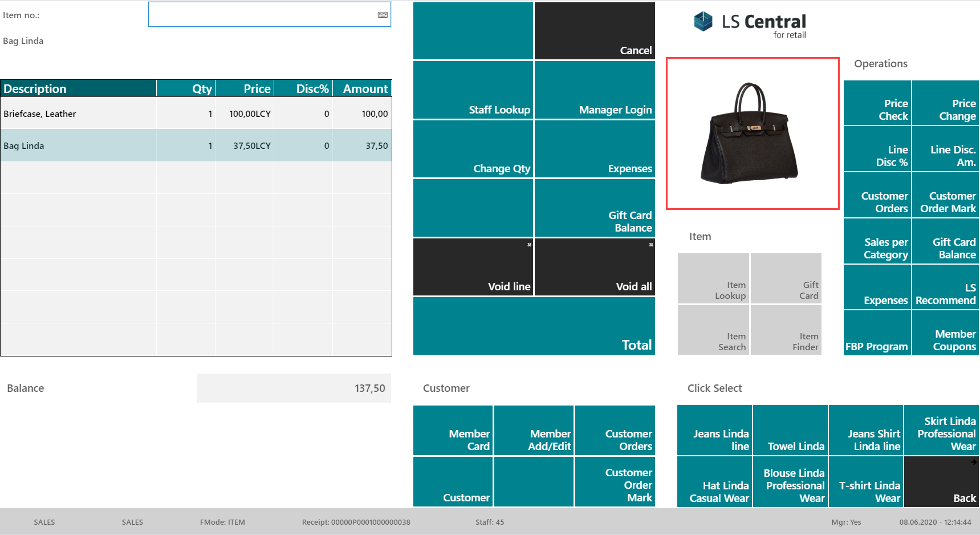This screenshot has height=535, width=980.
Task: Click the date and time in status bar
Action: coord(936,522)
